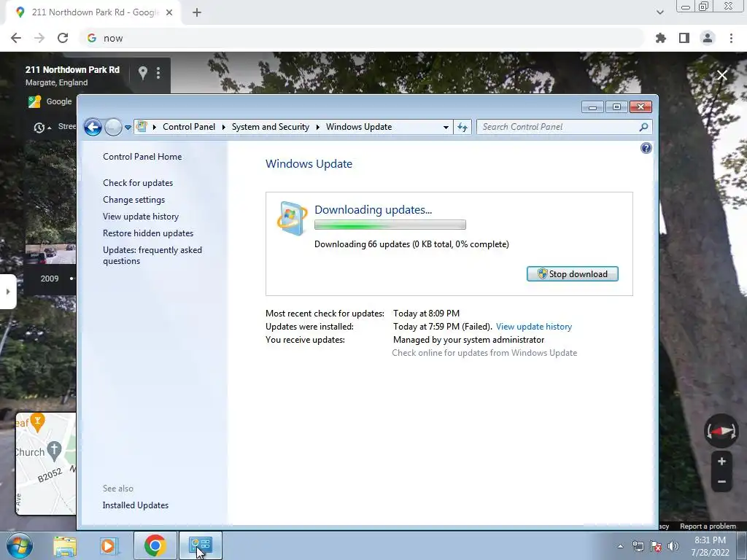Click the Control Panel icon in address bar
This screenshot has height=560, width=747.
coord(142,127)
